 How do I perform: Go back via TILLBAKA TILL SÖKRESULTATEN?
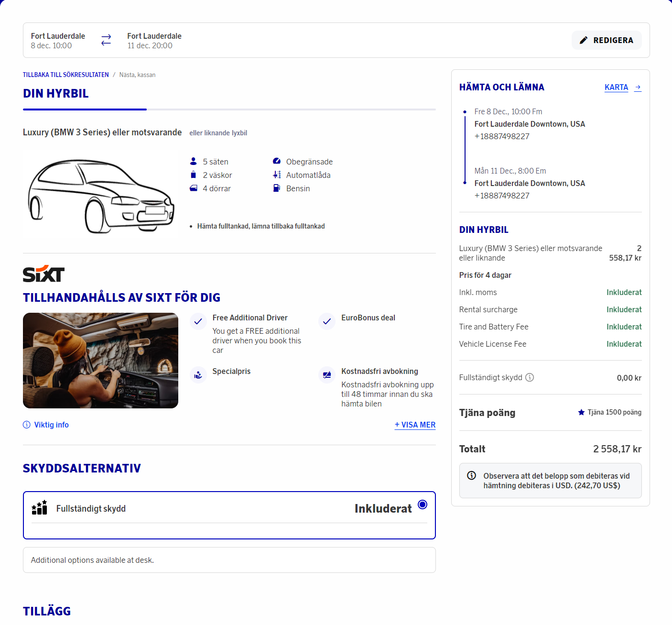(x=66, y=75)
